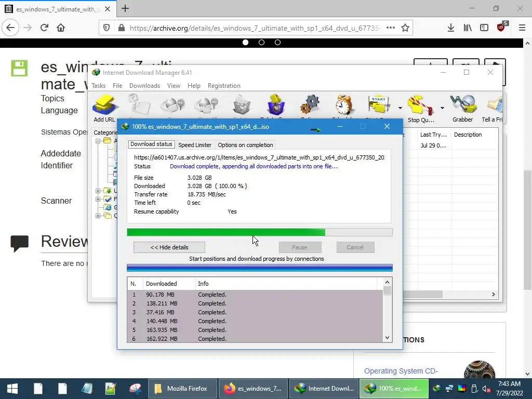The height and width of the screenshot is (399, 532).
Task: Switch to Internet Downl... taskbar button
Action: 324,389
